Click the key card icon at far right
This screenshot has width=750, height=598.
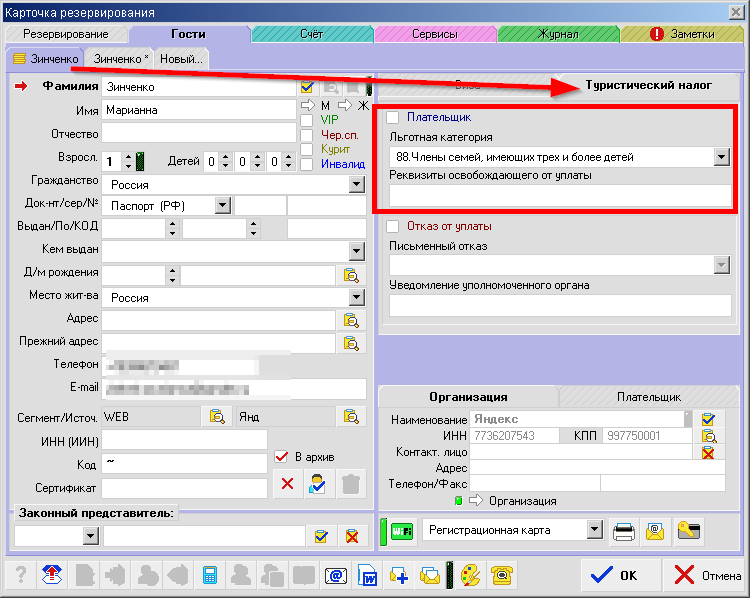688,530
